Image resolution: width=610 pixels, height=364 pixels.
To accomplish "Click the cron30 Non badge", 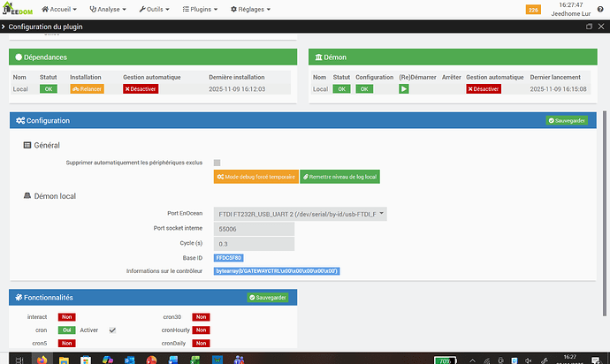I will (x=201, y=317).
